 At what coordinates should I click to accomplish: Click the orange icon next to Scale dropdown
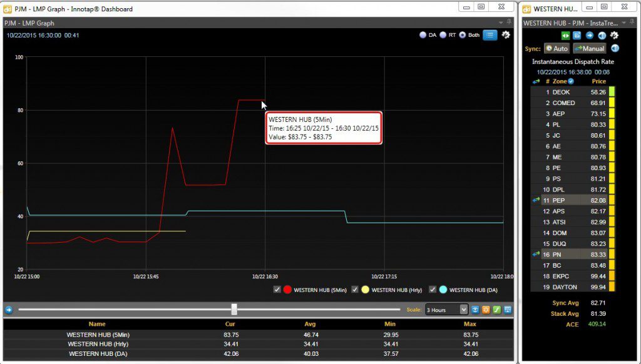(486, 310)
